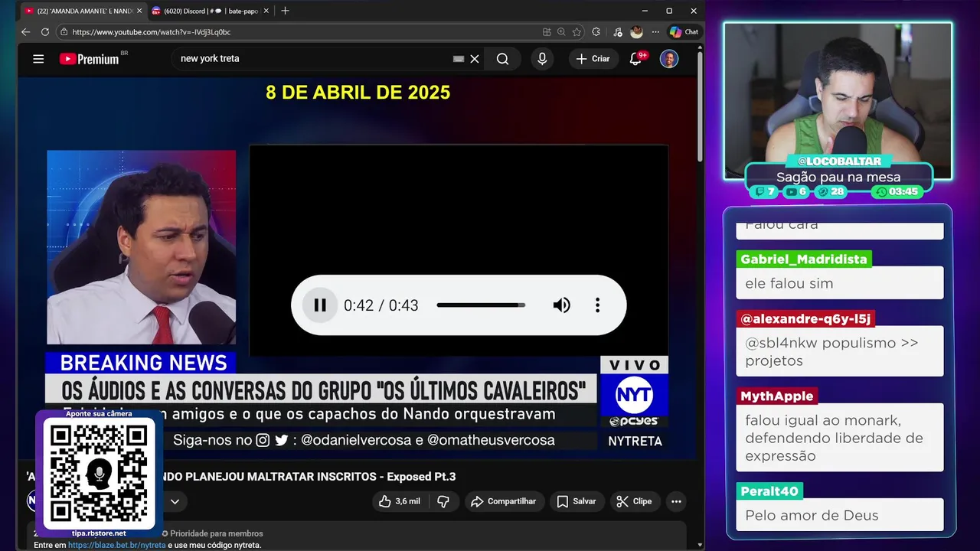980x551 pixels.
Task: Run search with magnifier button
Action: [x=502, y=59]
